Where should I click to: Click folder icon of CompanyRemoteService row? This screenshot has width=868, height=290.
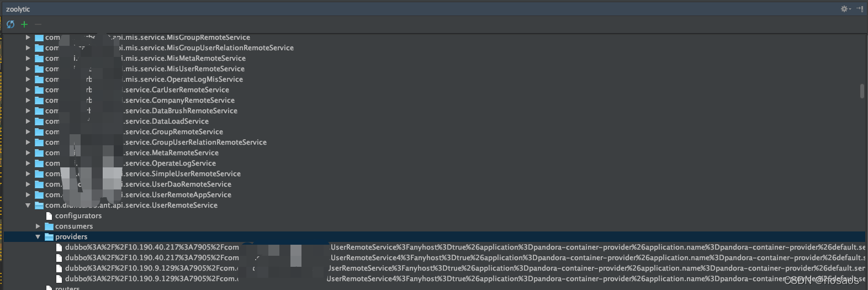(x=39, y=101)
